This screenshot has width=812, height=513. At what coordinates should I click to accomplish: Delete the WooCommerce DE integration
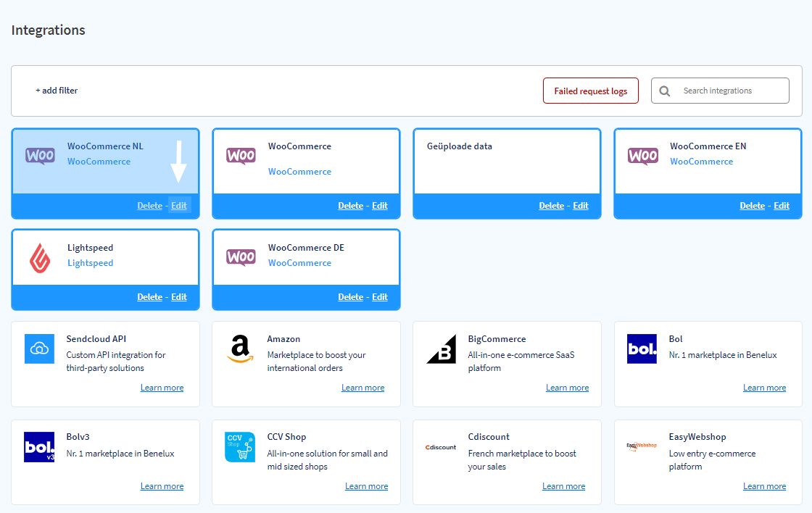point(351,296)
